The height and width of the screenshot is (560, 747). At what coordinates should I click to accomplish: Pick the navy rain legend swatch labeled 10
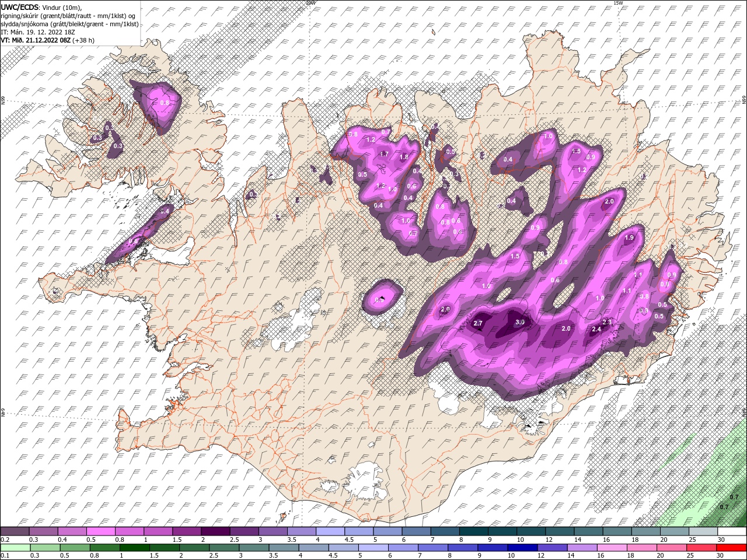coord(522,548)
